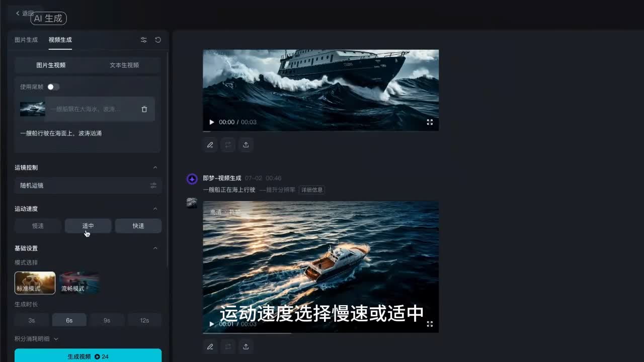Open the 随机运镜 camera movement dropdown
The height and width of the screenshot is (362, 644).
88,186
